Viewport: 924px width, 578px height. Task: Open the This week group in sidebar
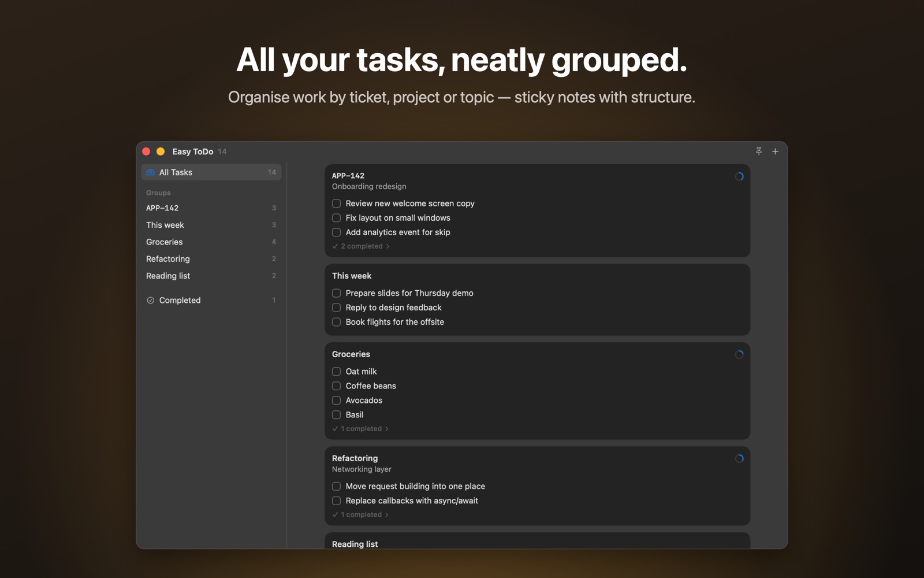[211, 225]
